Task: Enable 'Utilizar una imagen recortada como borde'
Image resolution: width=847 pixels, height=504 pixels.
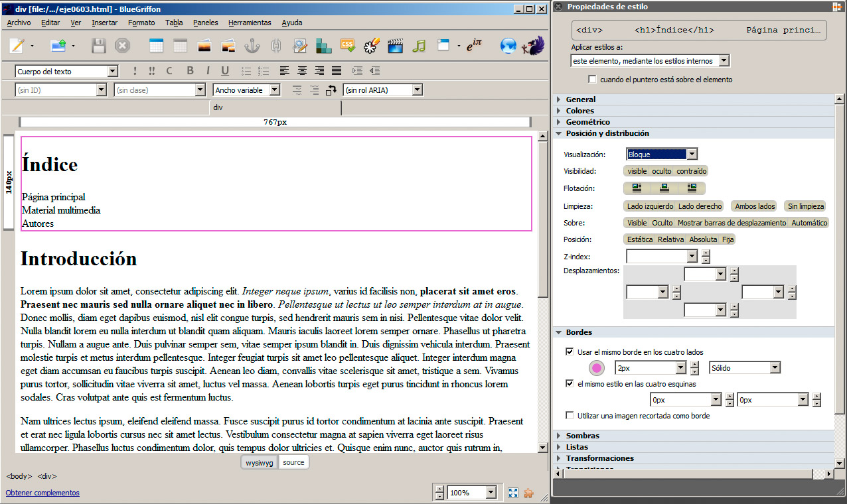Action: click(570, 416)
